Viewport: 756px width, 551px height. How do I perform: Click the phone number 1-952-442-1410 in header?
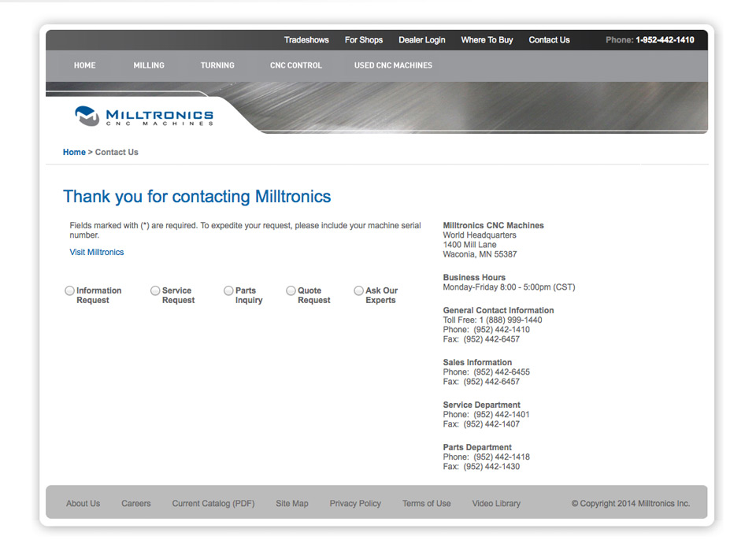coord(665,40)
